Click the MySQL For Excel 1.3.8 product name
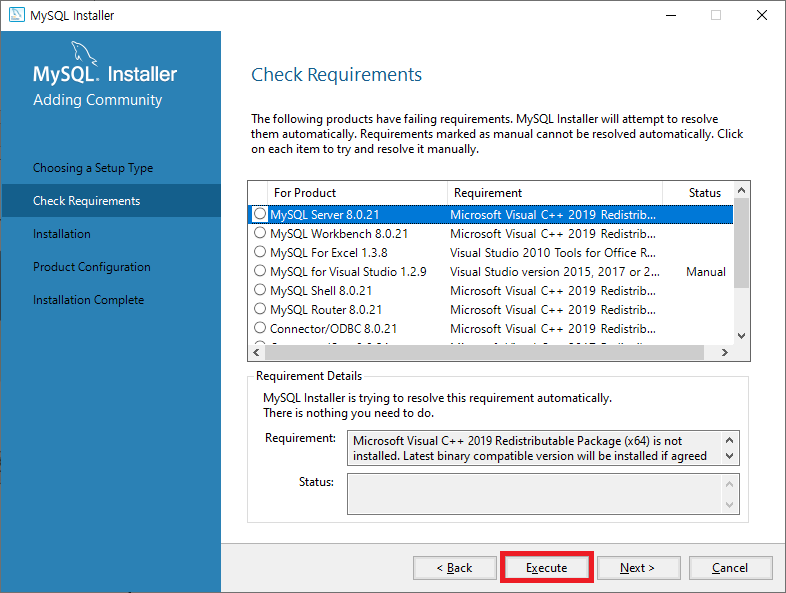Screen dimensions: 786x593 pyautogui.click(x=329, y=253)
